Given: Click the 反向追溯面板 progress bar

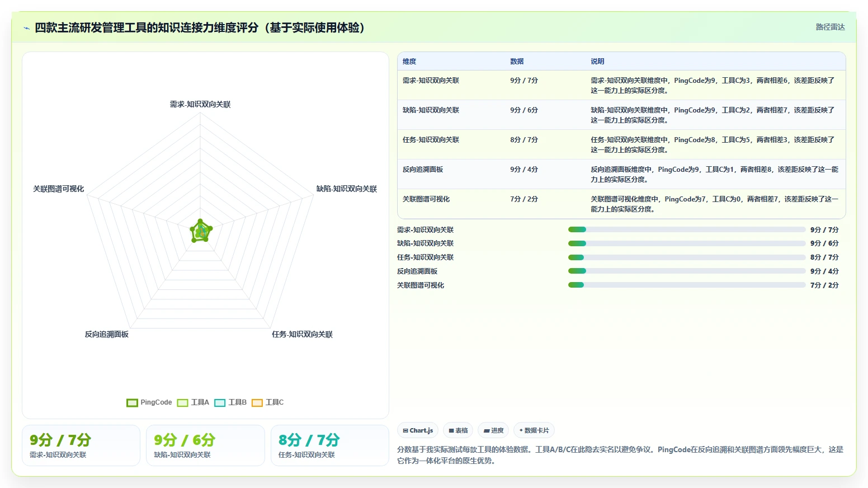Looking at the screenshot, I should (687, 271).
